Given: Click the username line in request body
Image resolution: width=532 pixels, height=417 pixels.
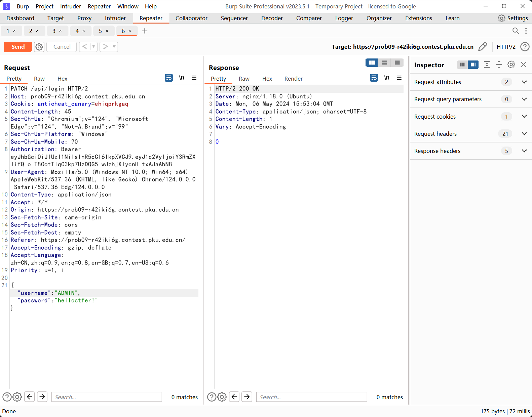Looking at the screenshot, I should (x=104, y=293).
